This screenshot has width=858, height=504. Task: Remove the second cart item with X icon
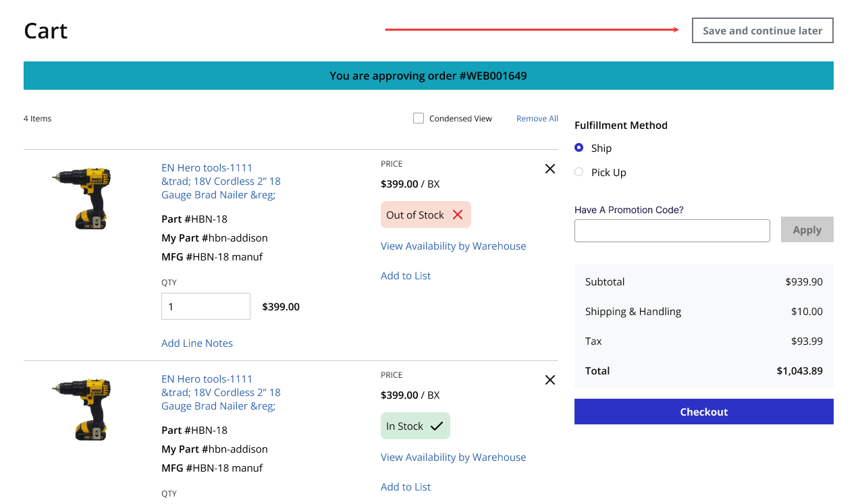pyautogui.click(x=549, y=380)
